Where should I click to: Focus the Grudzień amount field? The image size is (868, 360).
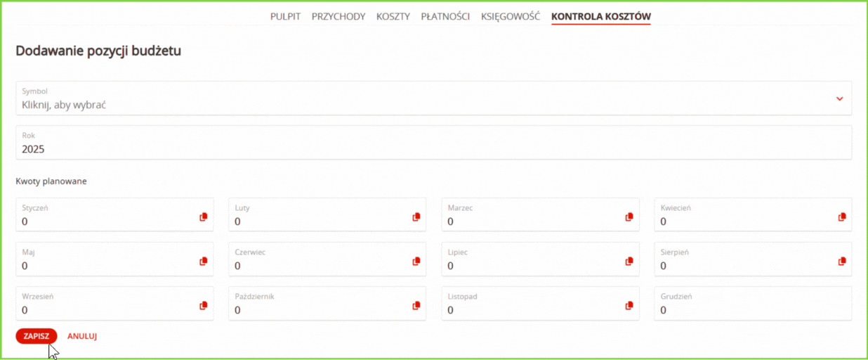pos(753,303)
